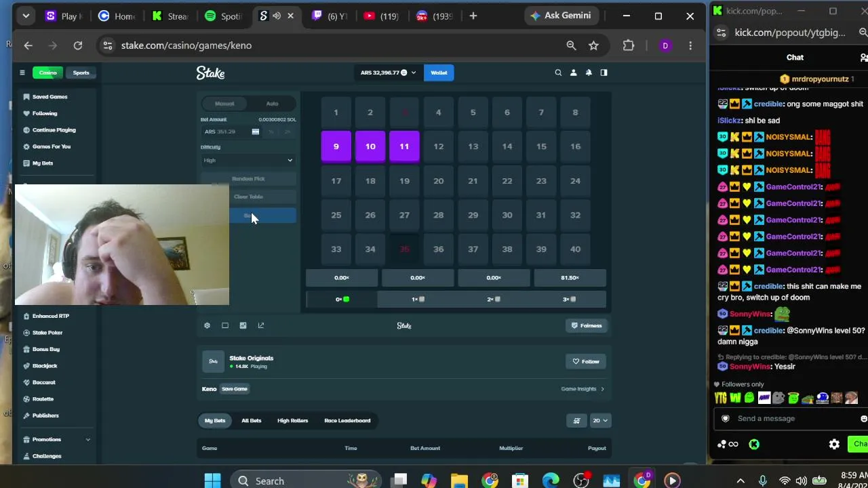Reload the stake.com page

(78, 45)
